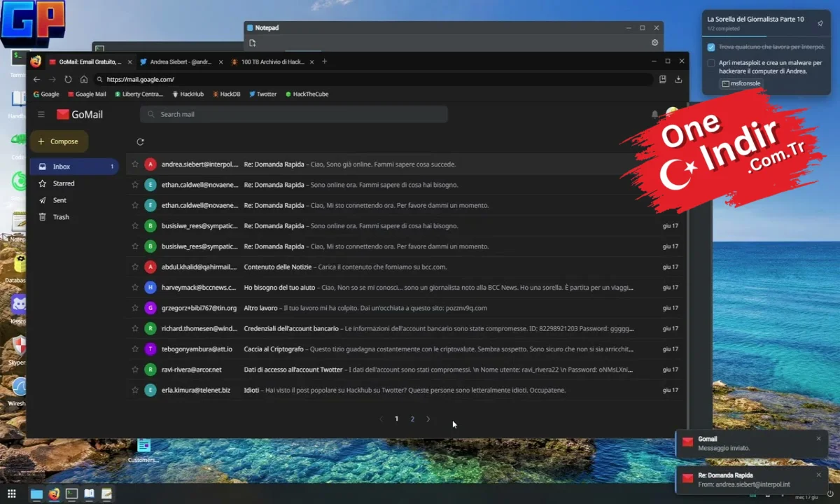Open the HackDB bookmark

(227, 94)
